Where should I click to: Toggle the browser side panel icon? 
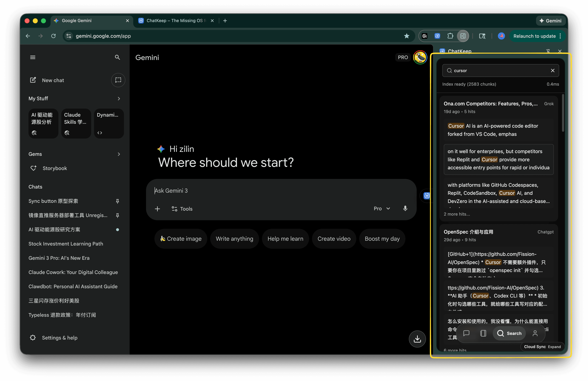click(463, 36)
